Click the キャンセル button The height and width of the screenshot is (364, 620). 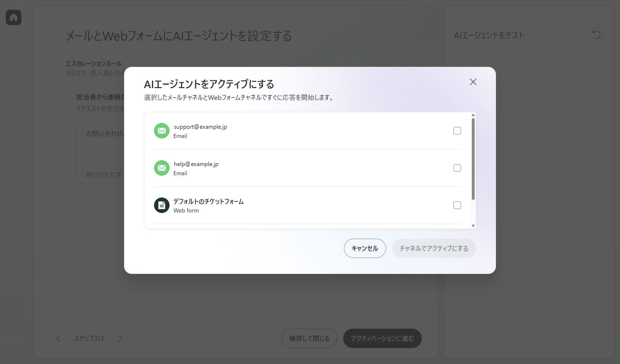point(365,248)
